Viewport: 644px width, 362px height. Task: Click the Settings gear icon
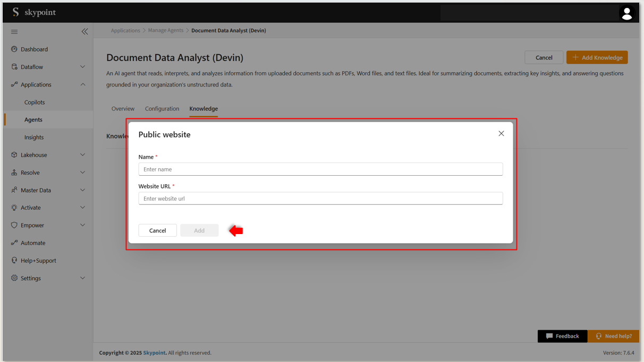pyautogui.click(x=14, y=278)
